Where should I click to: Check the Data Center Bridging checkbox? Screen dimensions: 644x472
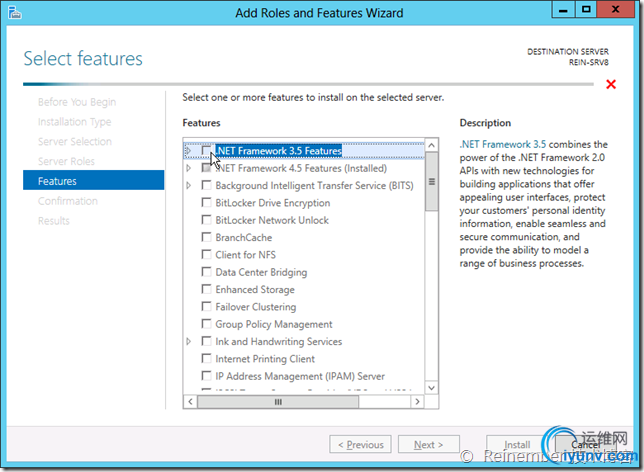coord(206,272)
